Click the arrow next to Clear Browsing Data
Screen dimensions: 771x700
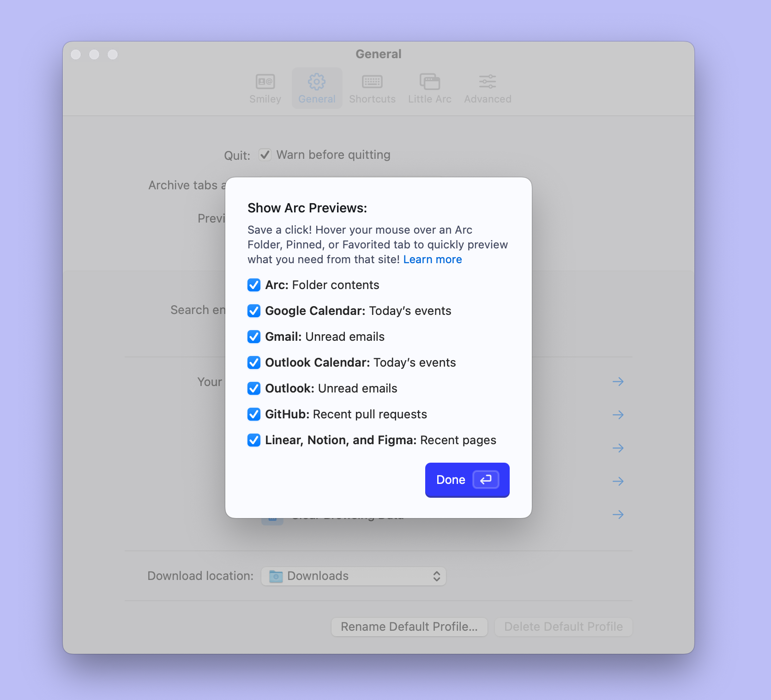point(618,514)
